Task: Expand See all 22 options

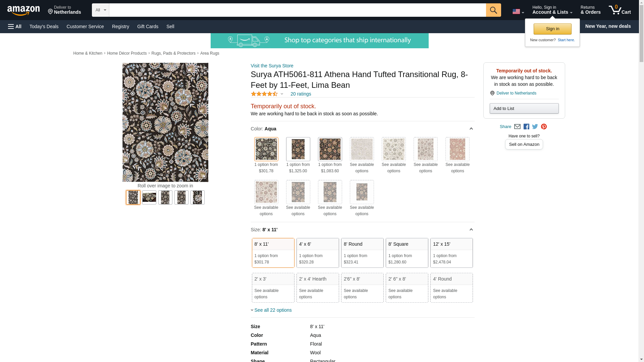Action: (x=272, y=310)
